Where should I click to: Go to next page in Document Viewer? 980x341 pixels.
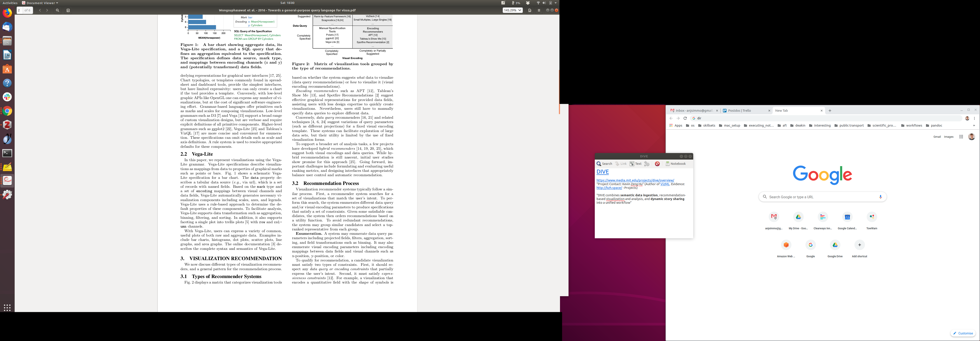(x=47, y=10)
